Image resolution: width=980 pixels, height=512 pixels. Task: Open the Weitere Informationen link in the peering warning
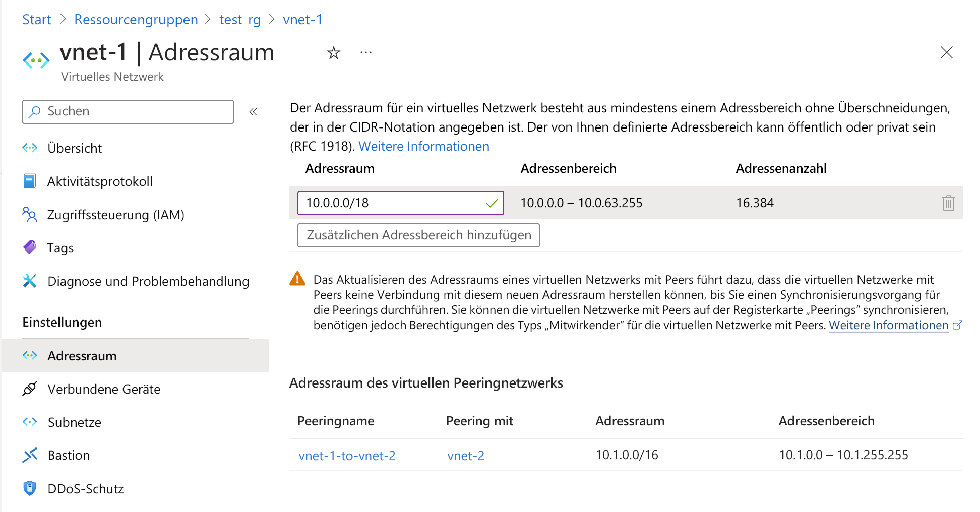click(x=889, y=325)
